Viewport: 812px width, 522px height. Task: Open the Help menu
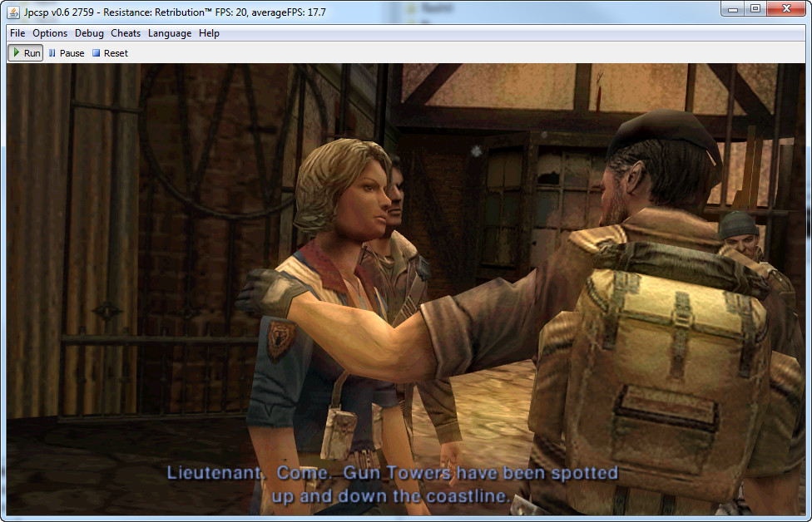click(209, 33)
